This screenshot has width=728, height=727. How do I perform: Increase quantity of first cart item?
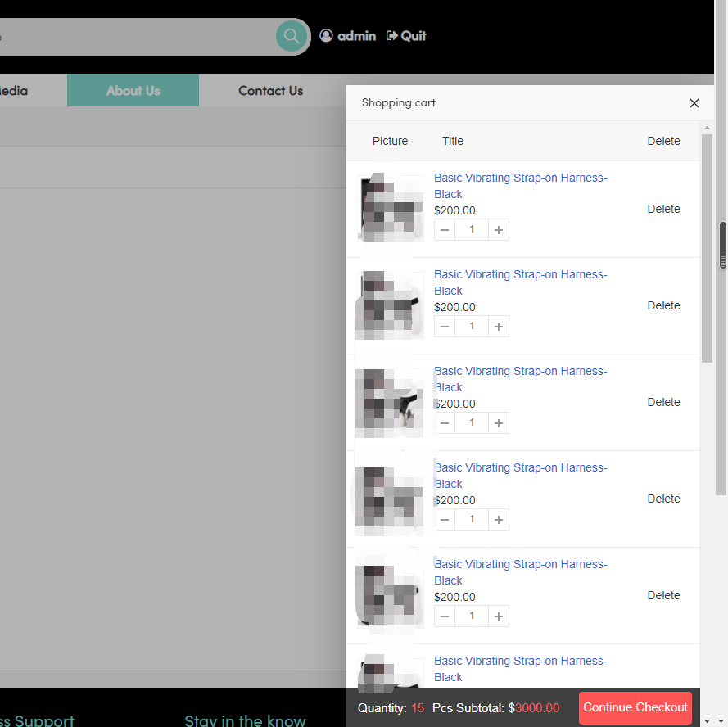[499, 230]
